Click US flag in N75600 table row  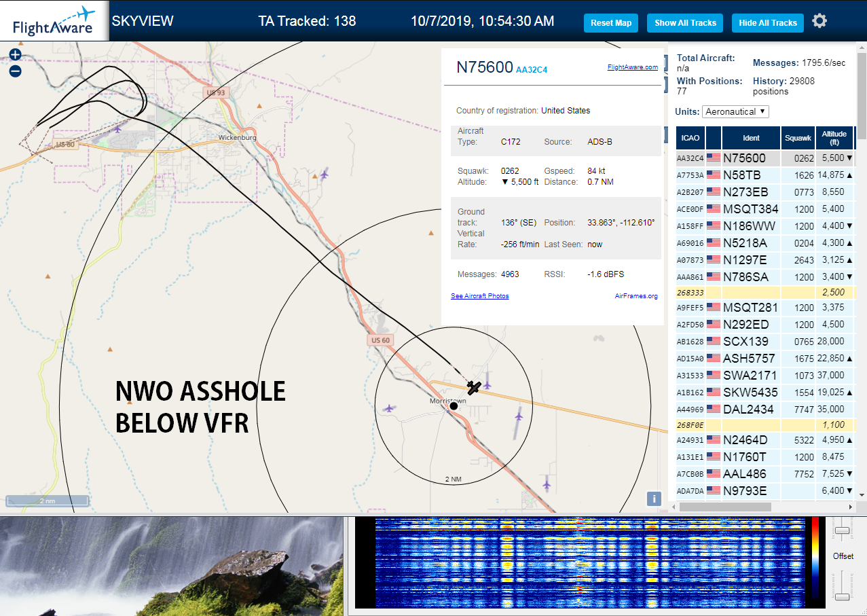click(714, 158)
